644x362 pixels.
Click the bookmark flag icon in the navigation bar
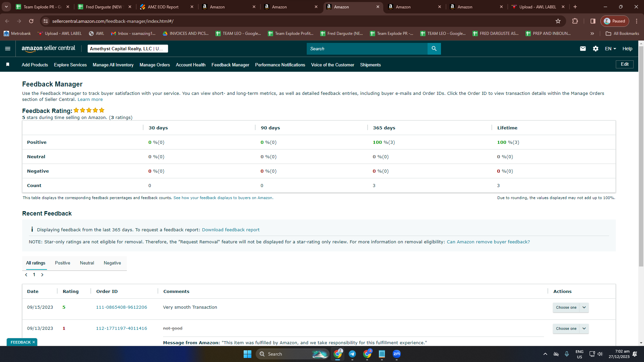click(8, 64)
